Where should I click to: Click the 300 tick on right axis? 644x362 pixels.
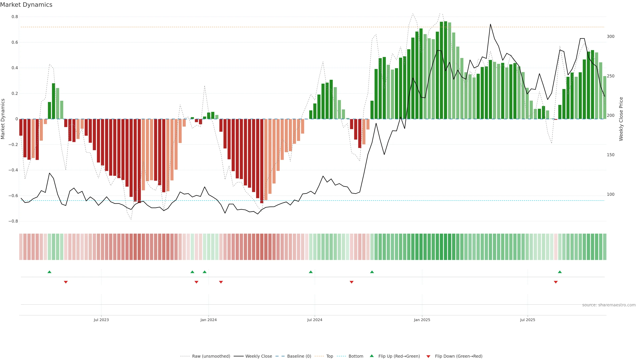[610, 37]
